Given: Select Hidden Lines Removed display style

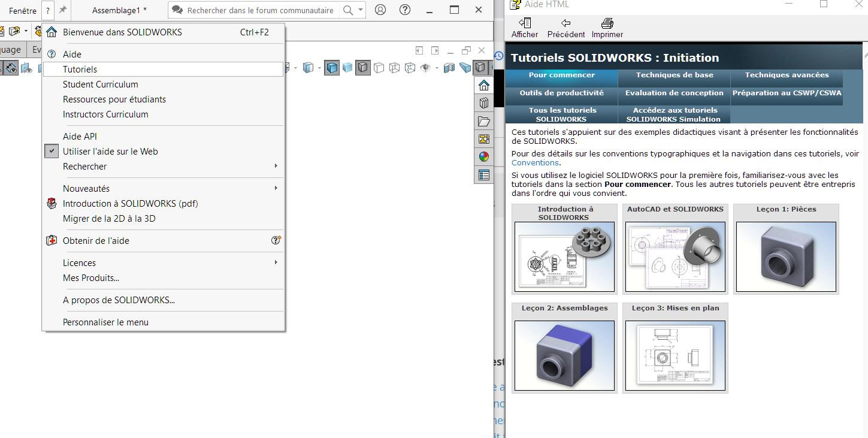Looking at the screenshot, I should (379, 68).
